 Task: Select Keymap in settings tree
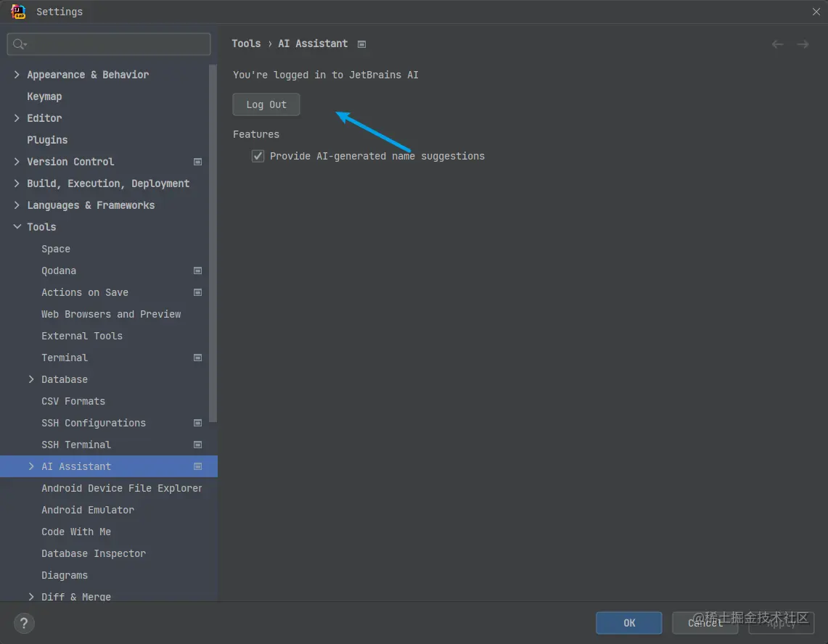point(44,96)
